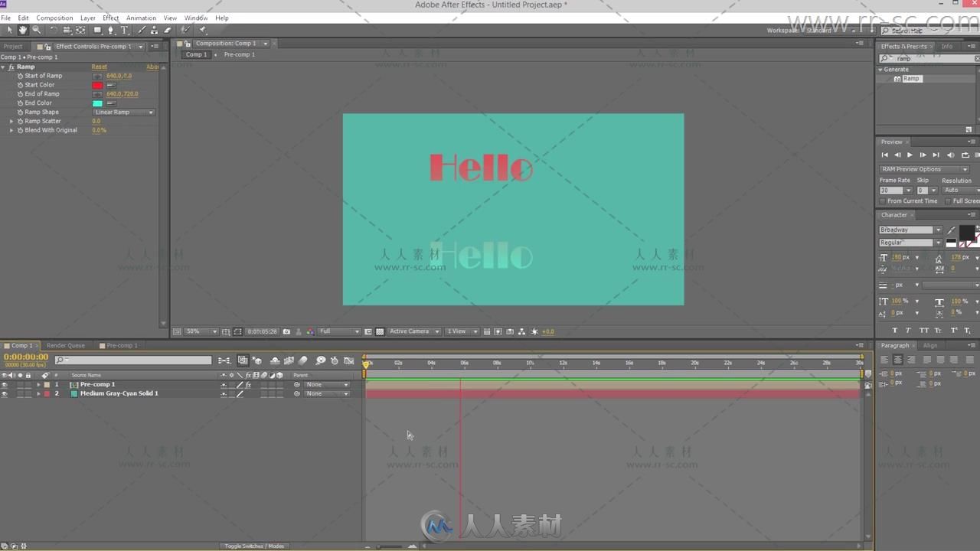Open the Ramp Shape Linear Ramp dropdown
This screenshot has height=551, width=980.
(x=123, y=112)
